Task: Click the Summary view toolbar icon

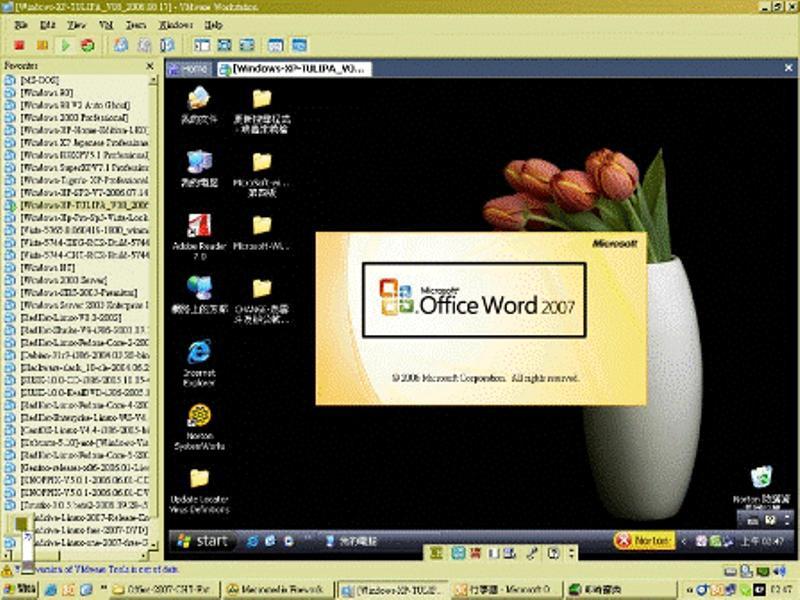Action: tap(276, 45)
